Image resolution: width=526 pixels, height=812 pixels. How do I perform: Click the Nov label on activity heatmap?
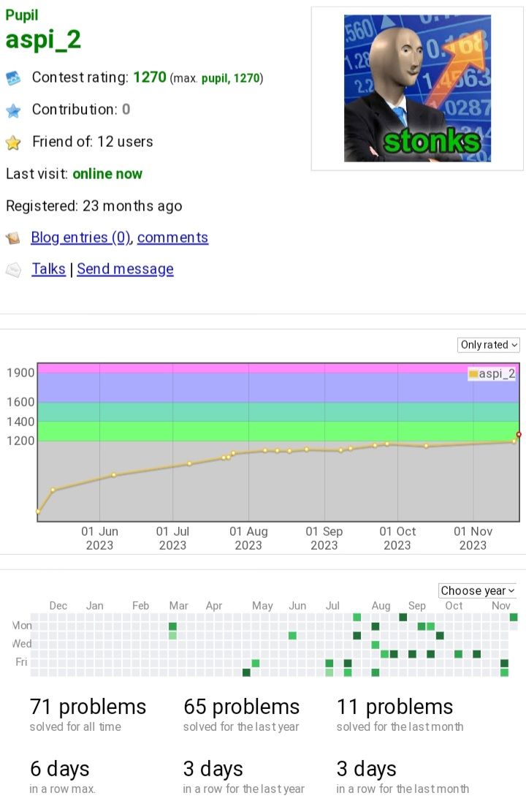coord(500,605)
